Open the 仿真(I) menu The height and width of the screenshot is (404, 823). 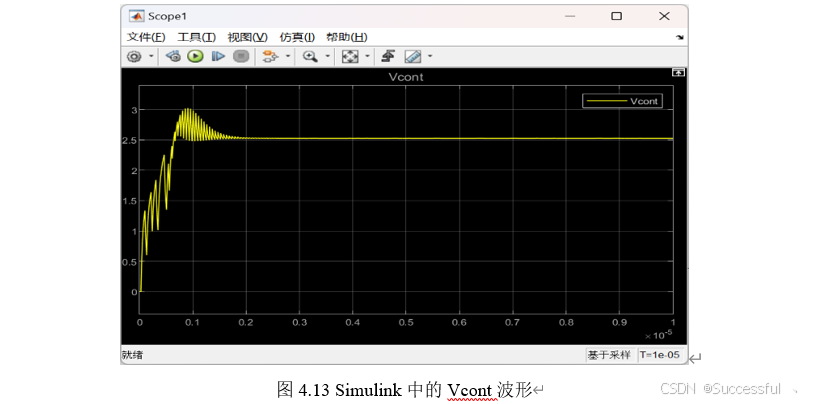click(297, 37)
